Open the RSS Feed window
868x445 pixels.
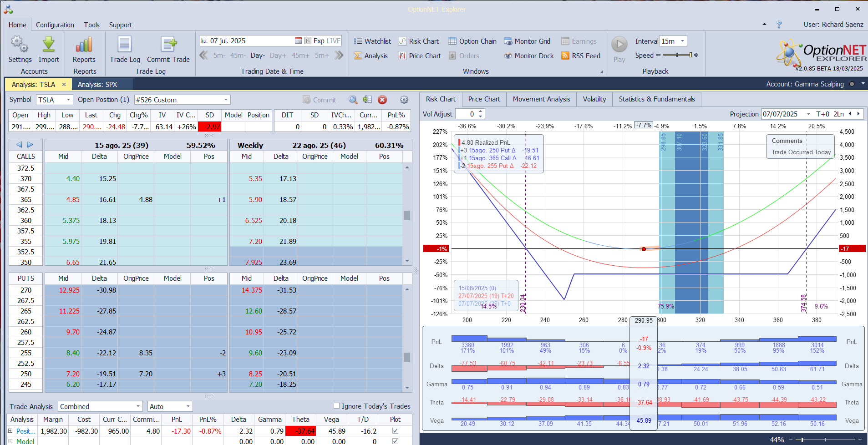click(x=581, y=56)
